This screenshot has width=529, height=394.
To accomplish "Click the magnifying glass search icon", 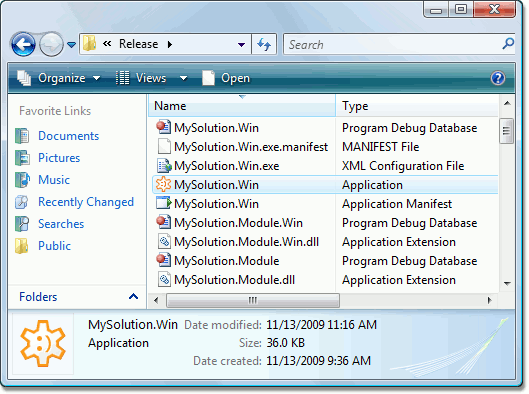I will [x=508, y=44].
